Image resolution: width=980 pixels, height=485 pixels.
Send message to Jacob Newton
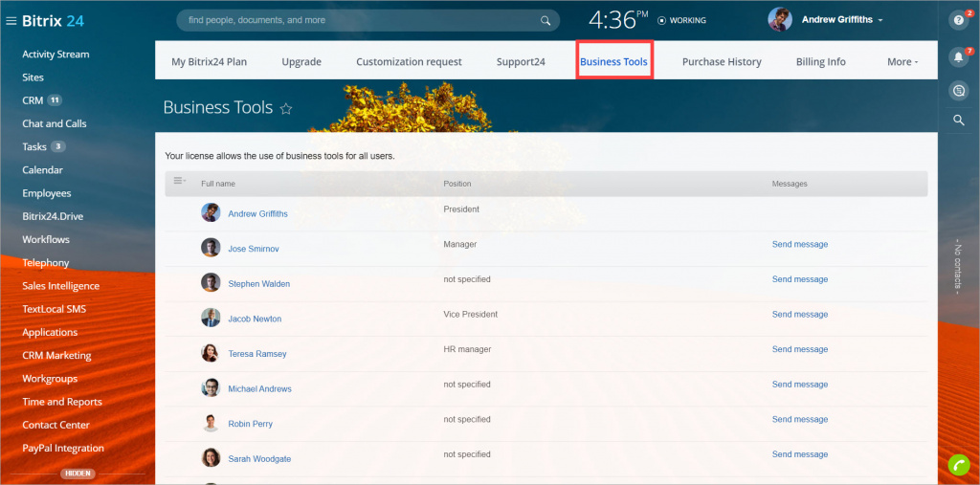[x=800, y=315]
